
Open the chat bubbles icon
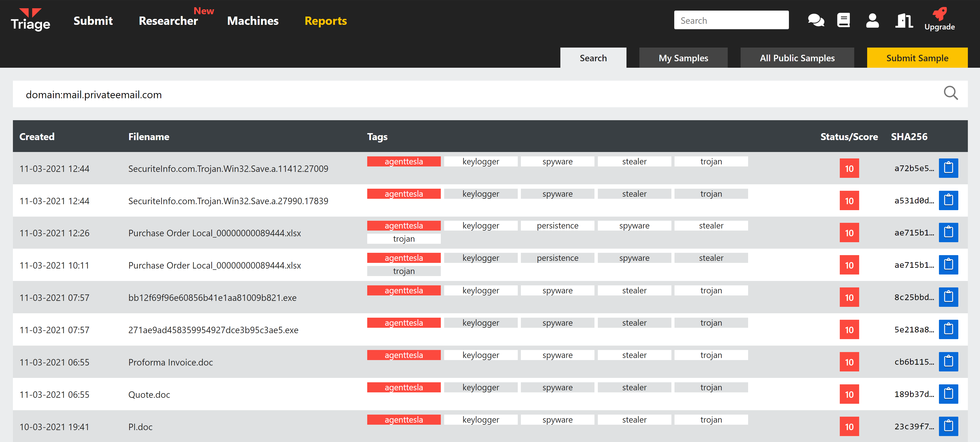point(816,20)
